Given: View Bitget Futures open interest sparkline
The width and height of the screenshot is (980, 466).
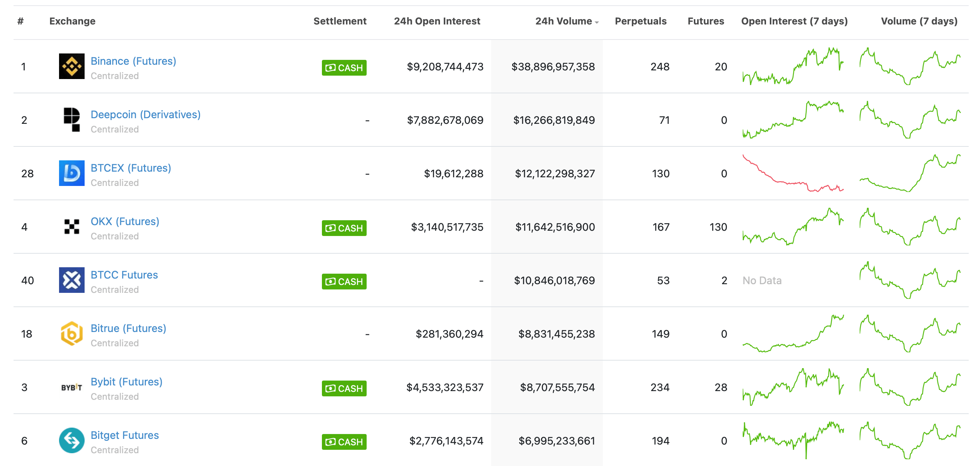Looking at the screenshot, I should click(793, 440).
